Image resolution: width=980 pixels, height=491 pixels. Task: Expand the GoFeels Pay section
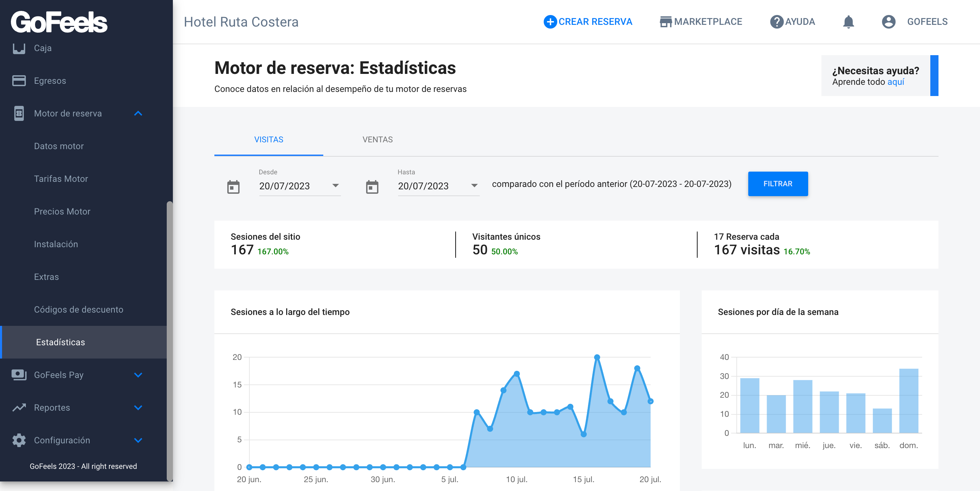[x=138, y=375]
